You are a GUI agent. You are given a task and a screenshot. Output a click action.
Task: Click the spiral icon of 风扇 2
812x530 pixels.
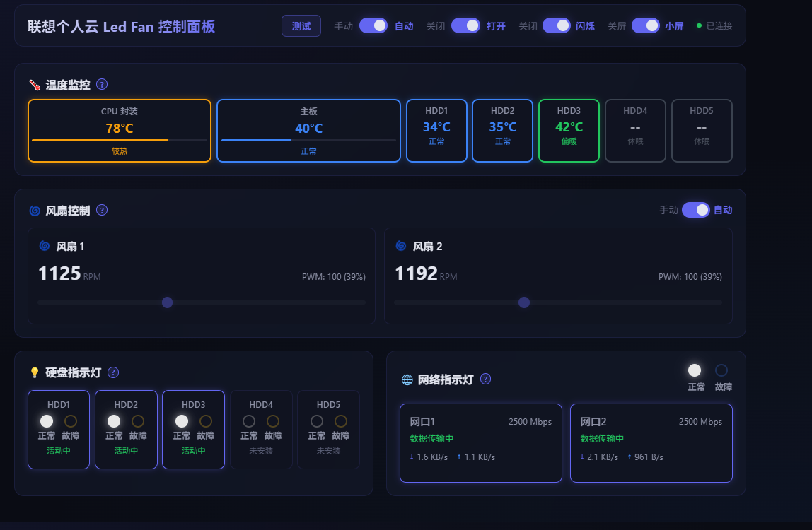point(401,246)
